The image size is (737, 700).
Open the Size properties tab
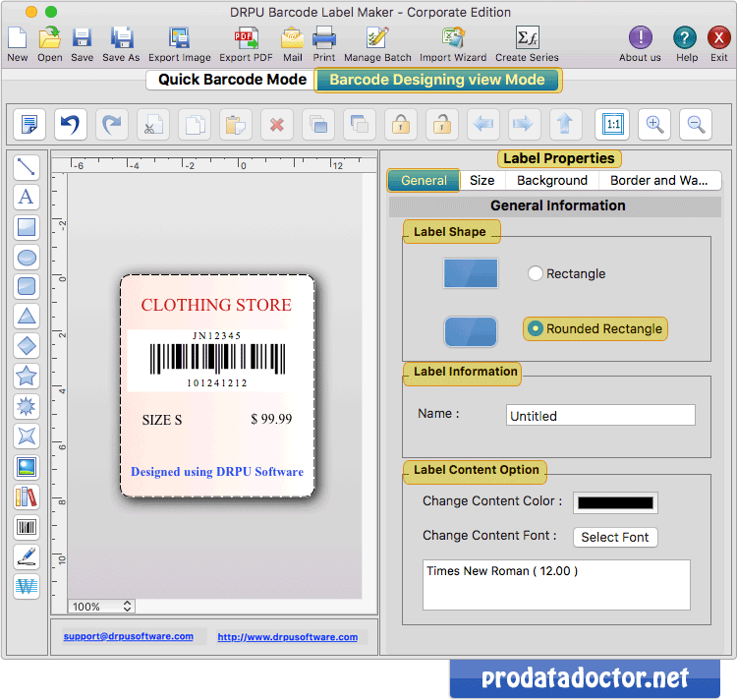482,181
